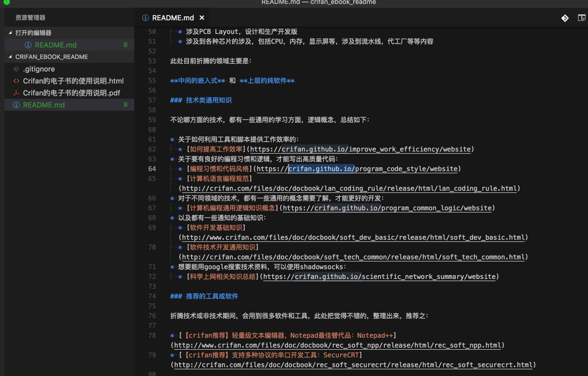Click the HTML file icon in explorer
The width and height of the screenshot is (588, 376).
16,81
